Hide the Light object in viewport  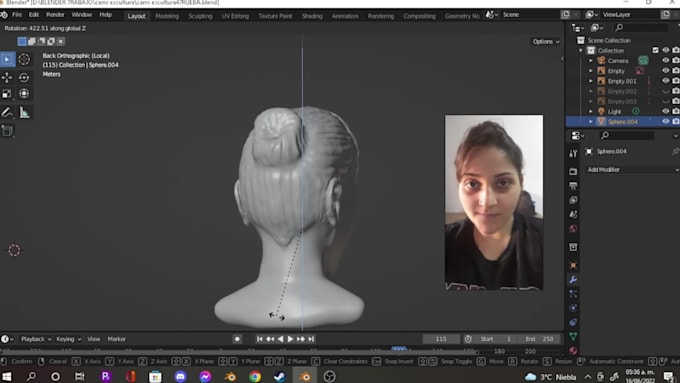coord(666,111)
